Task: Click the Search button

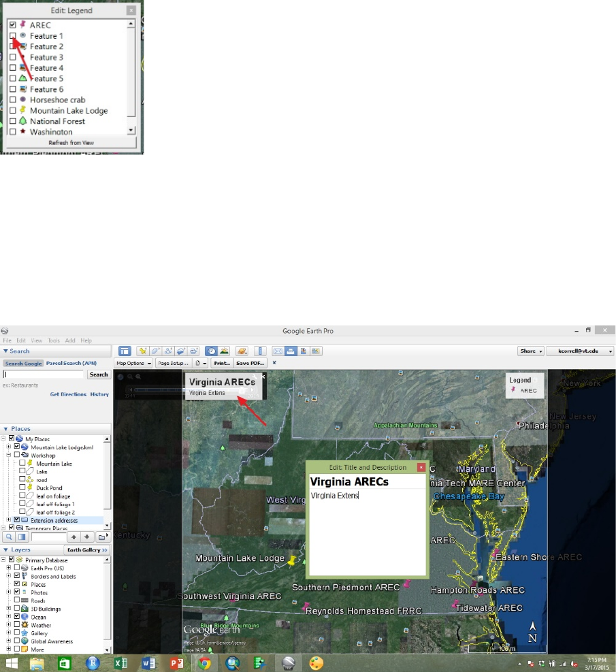Action: [99, 374]
